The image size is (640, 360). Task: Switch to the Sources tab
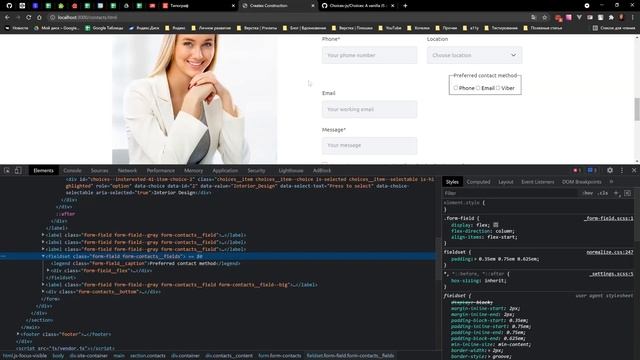click(100, 171)
